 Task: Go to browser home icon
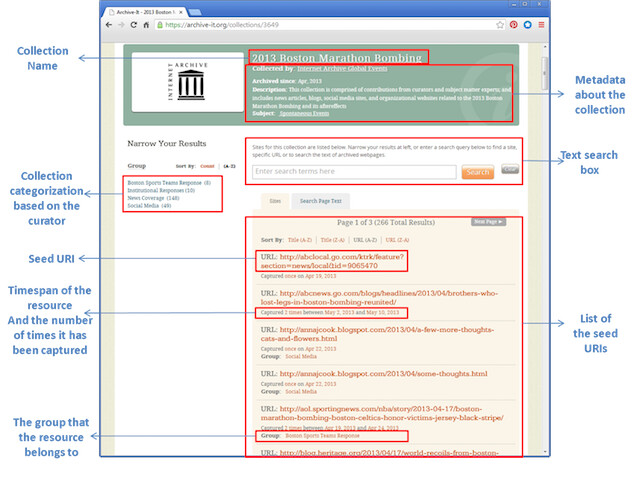146,25
